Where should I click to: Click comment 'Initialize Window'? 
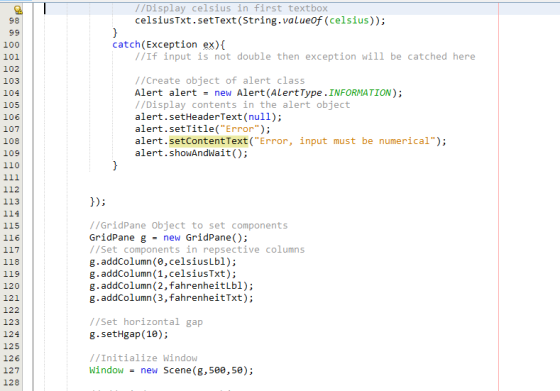click(143, 358)
